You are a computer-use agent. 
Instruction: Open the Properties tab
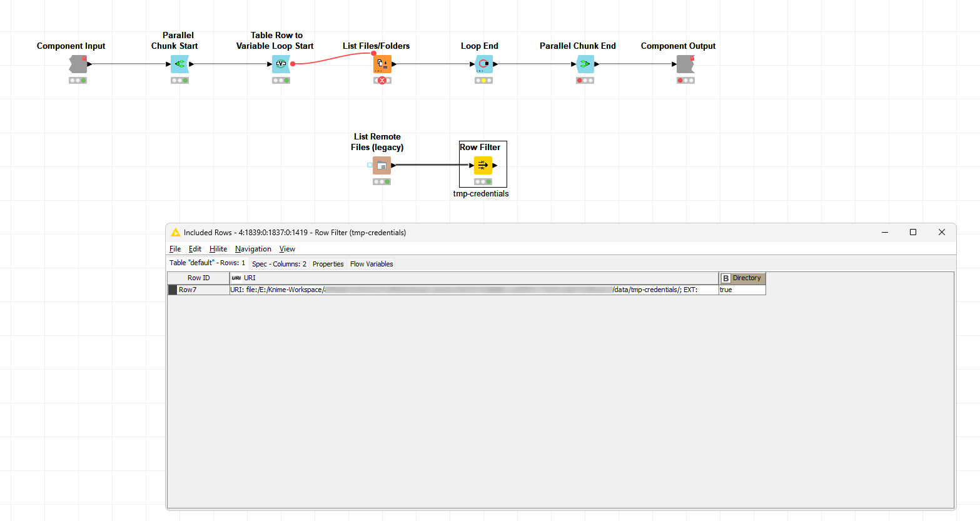(328, 264)
